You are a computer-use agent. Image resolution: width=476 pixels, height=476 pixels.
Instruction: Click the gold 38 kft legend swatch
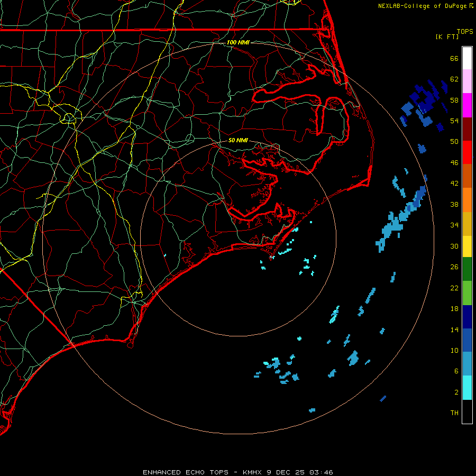467,223
